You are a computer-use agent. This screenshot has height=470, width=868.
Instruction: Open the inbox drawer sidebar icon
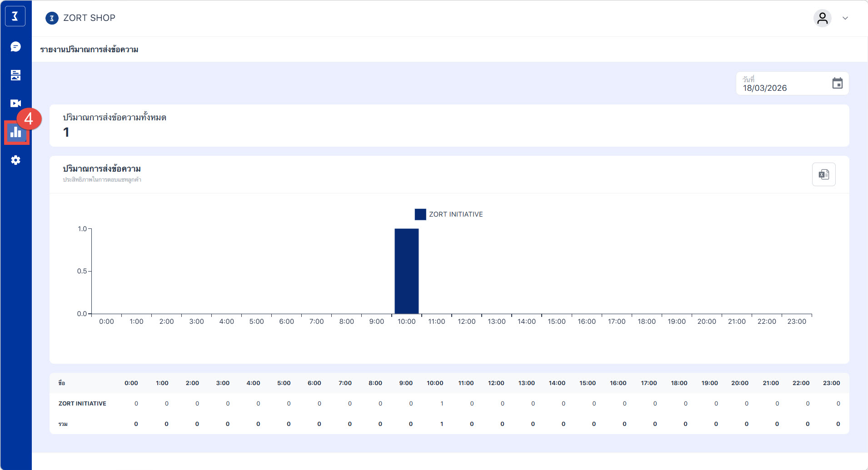(15, 75)
